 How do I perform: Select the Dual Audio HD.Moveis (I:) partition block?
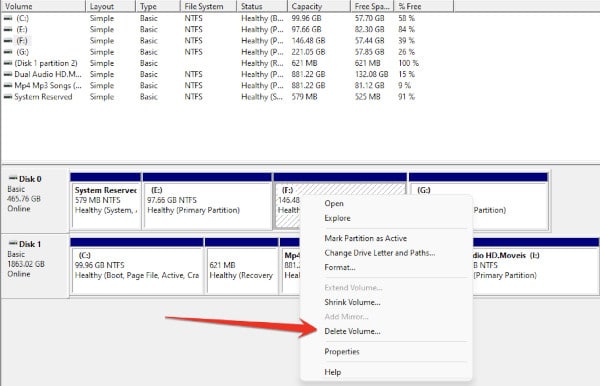pos(536,266)
